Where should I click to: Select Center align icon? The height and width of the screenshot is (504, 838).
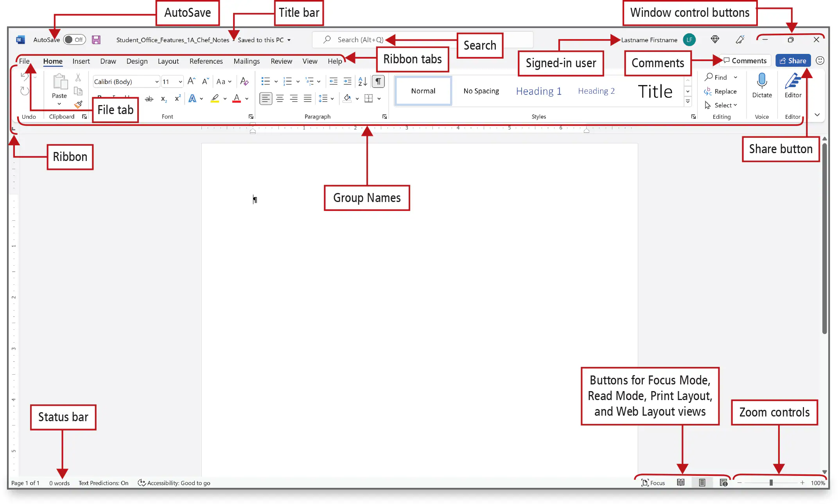[280, 98]
